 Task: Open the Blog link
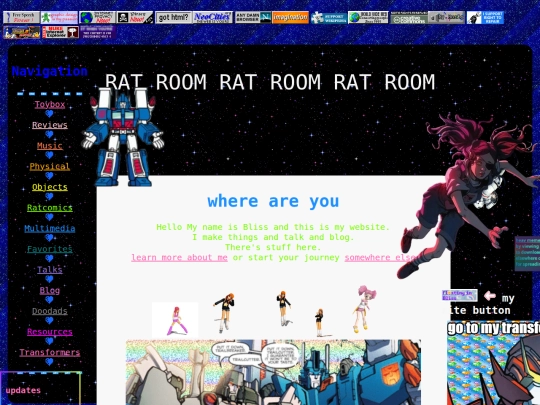click(x=50, y=291)
